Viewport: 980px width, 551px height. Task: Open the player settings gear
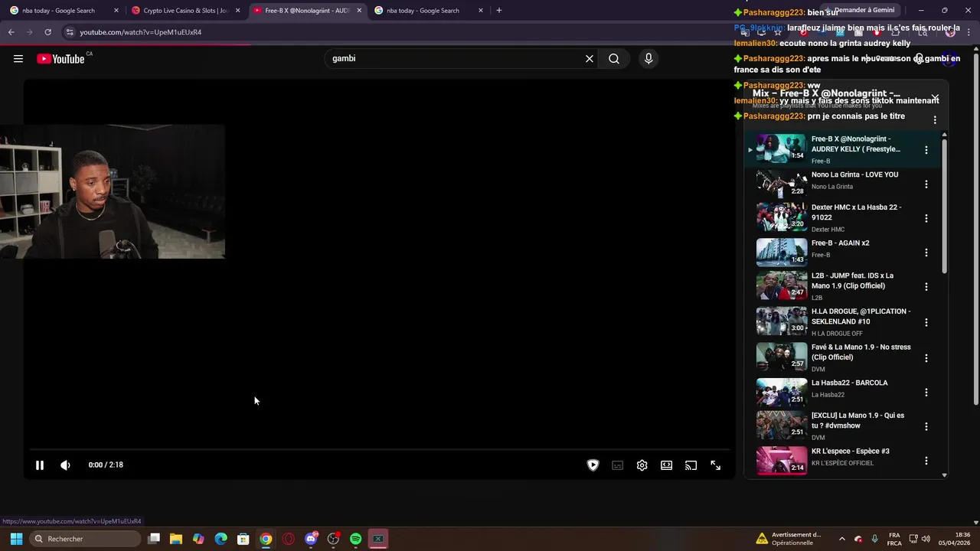(x=642, y=465)
